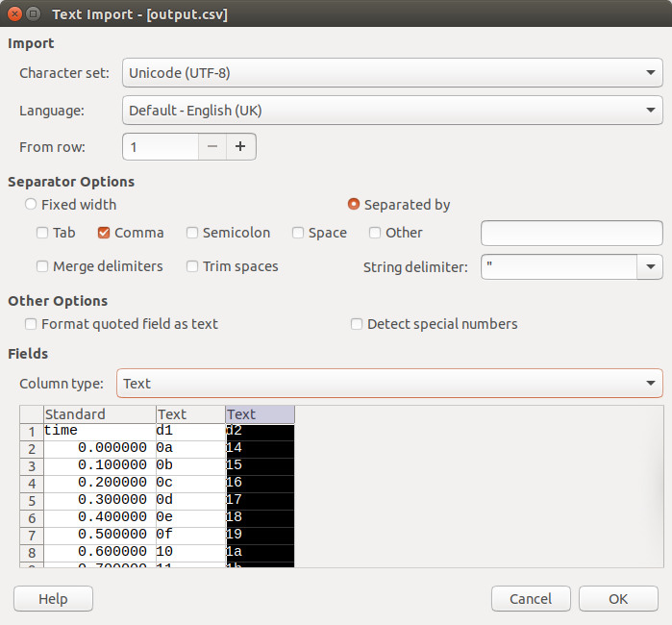Open the Language dropdown
The image size is (672, 625).
tap(392, 111)
